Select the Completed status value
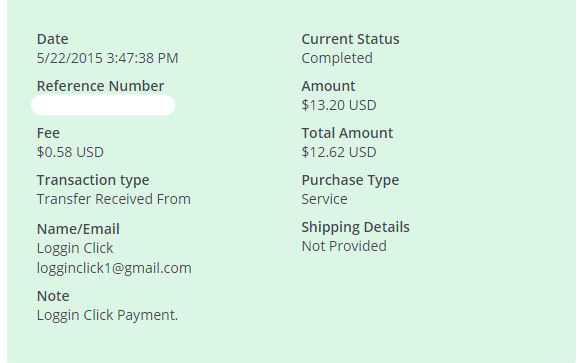Image resolution: width=583 pixels, height=363 pixels. point(337,58)
